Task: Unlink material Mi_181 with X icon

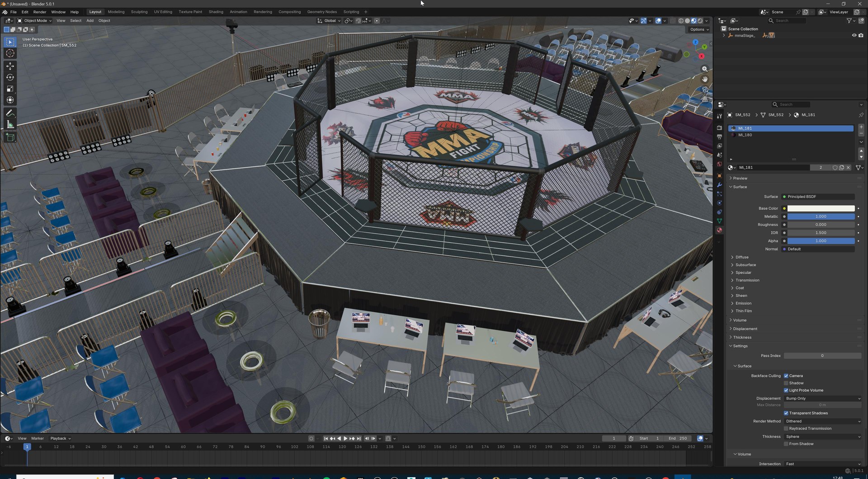Action: 848,168
